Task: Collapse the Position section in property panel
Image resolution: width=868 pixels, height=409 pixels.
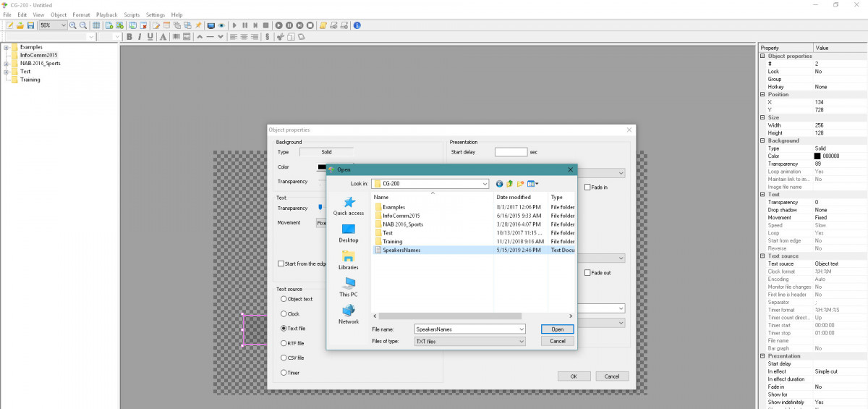Action: (762, 94)
